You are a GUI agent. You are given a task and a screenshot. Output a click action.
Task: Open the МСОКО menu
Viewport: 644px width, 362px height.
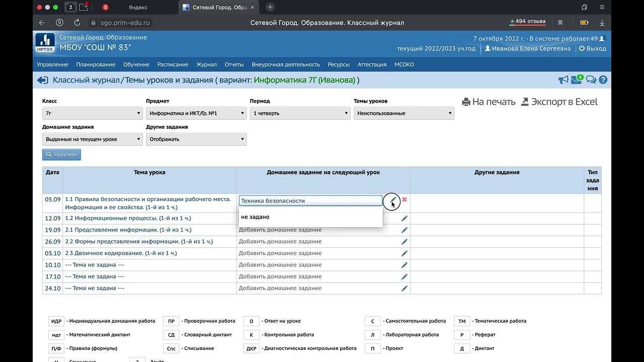(x=404, y=64)
